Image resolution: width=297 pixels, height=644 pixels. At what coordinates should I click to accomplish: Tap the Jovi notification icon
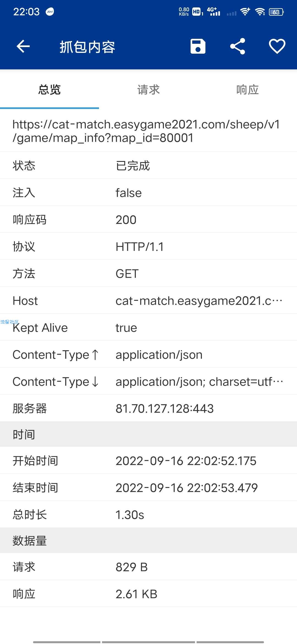pos(50,12)
